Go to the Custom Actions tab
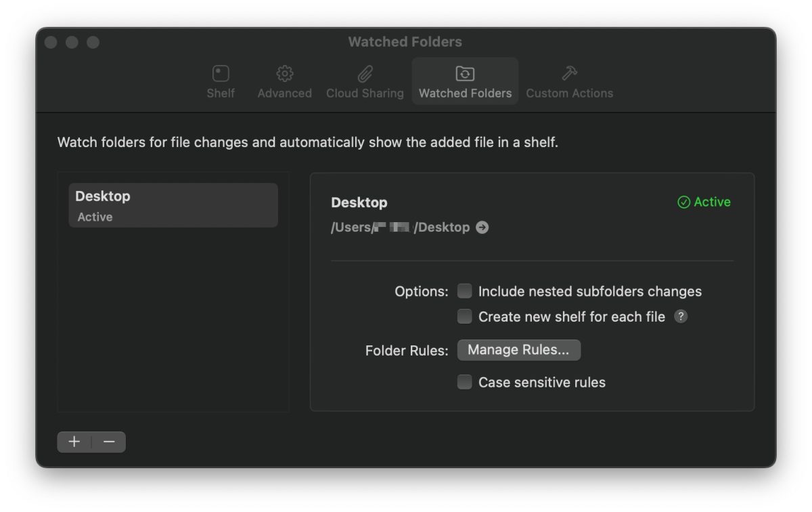This screenshot has height=512, width=812. 569,82
